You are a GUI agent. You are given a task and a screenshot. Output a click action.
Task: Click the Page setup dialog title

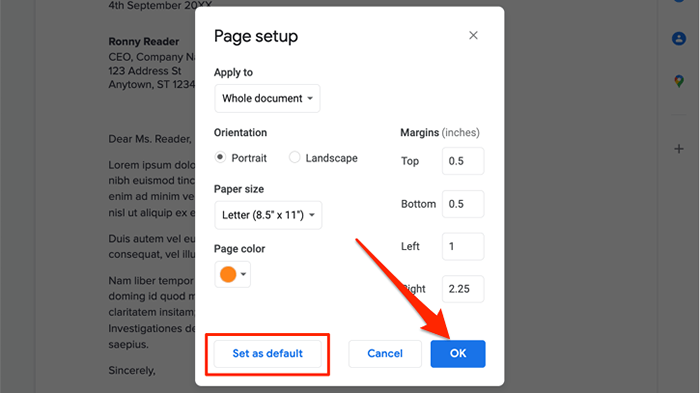point(256,36)
